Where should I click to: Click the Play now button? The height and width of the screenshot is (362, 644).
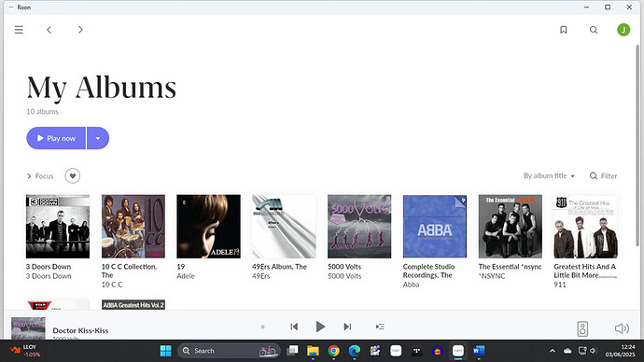[x=56, y=138]
